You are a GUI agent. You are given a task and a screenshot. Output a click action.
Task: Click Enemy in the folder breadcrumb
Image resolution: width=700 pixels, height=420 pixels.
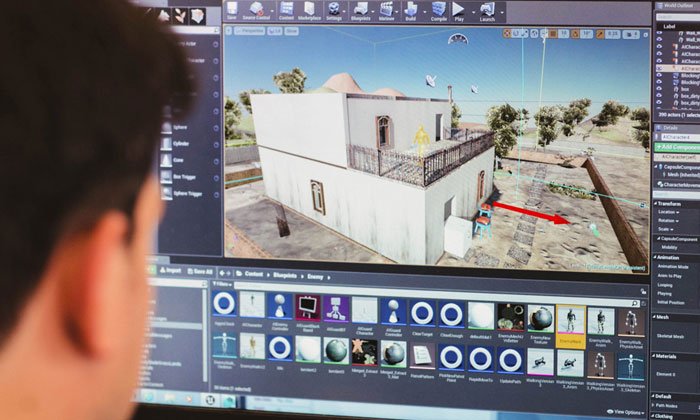pyautogui.click(x=315, y=277)
